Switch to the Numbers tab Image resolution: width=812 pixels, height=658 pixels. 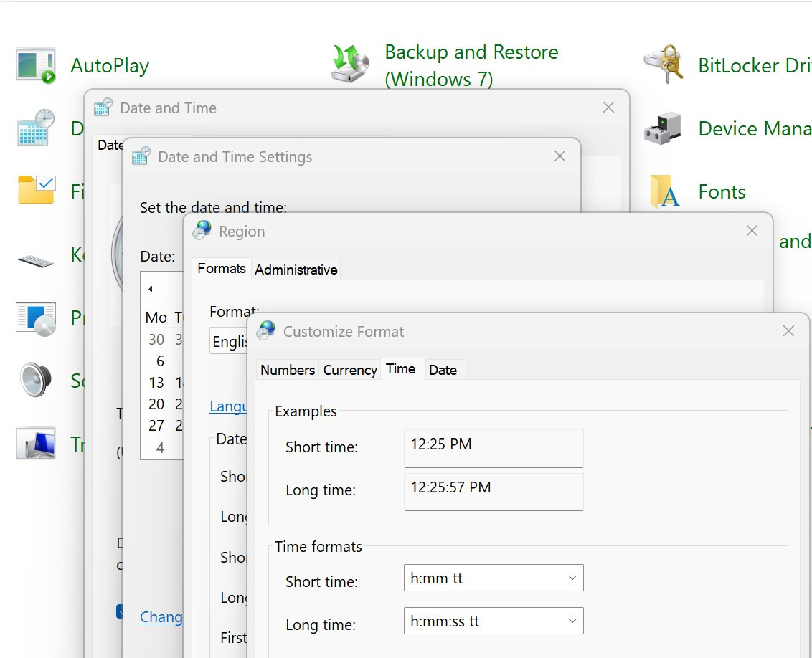(x=288, y=370)
